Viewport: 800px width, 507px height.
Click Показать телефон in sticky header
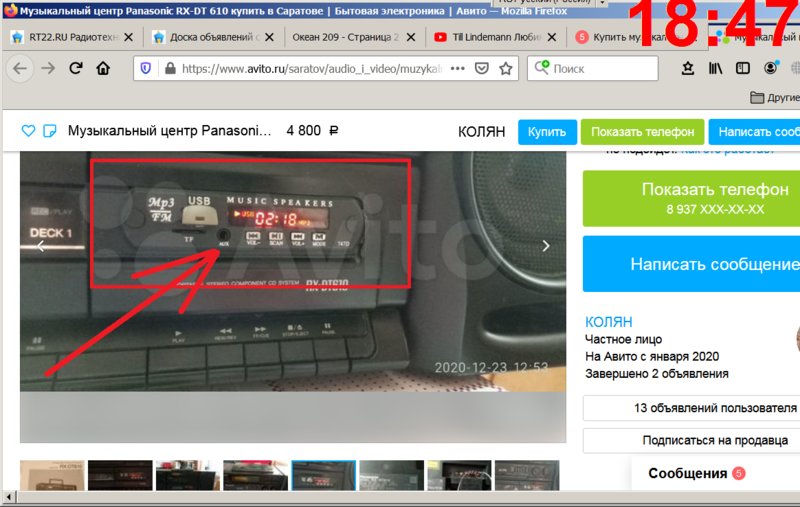click(x=642, y=132)
